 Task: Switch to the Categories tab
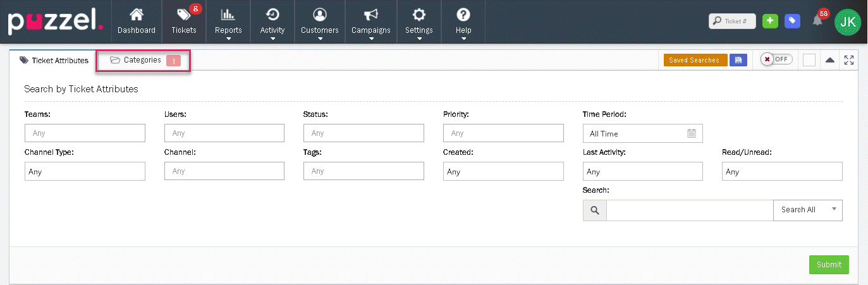[143, 60]
